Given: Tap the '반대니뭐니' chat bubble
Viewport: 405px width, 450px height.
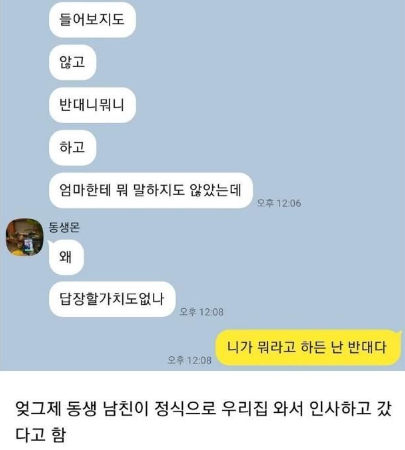Looking at the screenshot, I should [92, 105].
